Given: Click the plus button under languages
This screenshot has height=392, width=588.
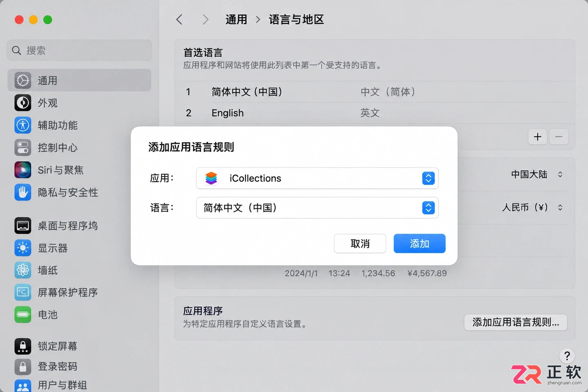Looking at the screenshot, I should pyautogui.click(x=537, y=137).
